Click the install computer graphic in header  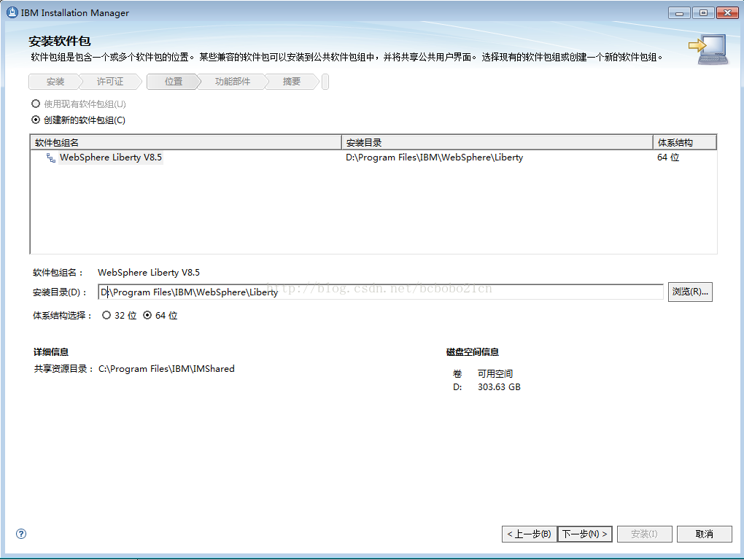pyautogui.click(x=709, y=50)
